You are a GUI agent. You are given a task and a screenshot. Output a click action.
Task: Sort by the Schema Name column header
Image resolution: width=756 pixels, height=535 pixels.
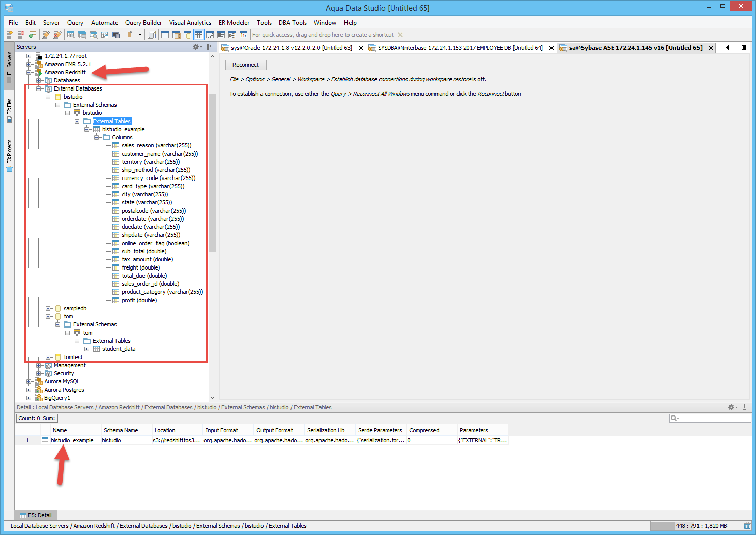coord(127,430)
